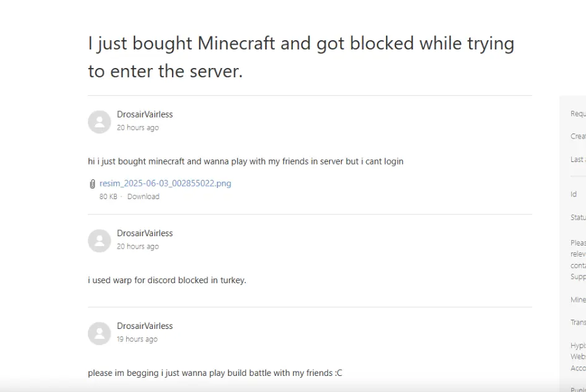
Task: Click the Requester label in the sidebar
Action: coord(578,114)
